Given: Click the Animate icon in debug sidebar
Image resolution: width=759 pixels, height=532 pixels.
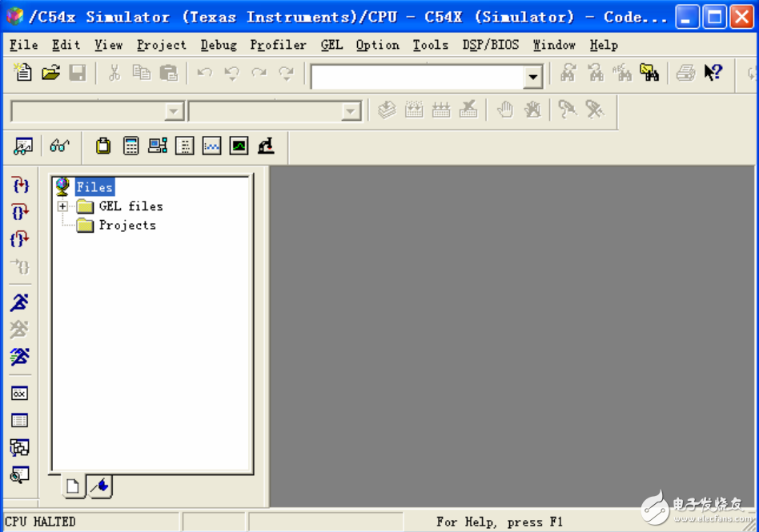Looking at the screenshot, I should pos(20,356).
